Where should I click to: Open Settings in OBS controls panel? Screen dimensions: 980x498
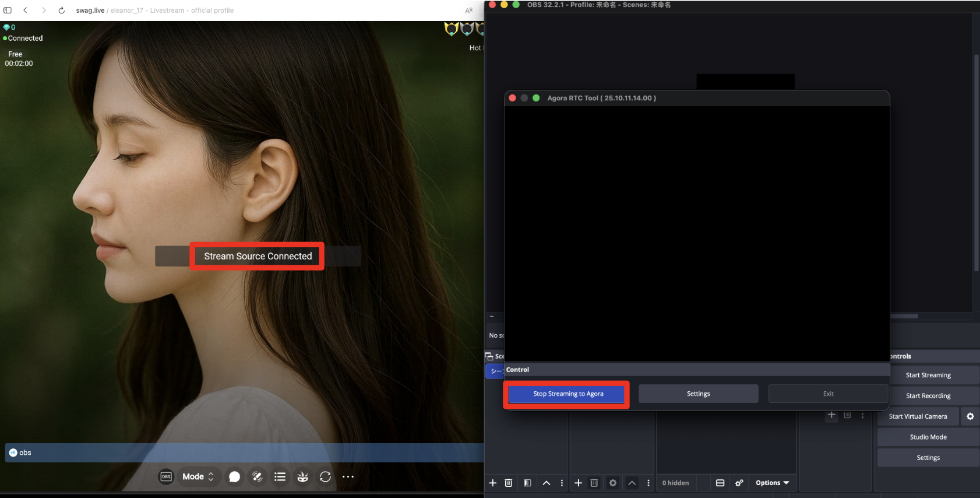(x=928, y=458)
